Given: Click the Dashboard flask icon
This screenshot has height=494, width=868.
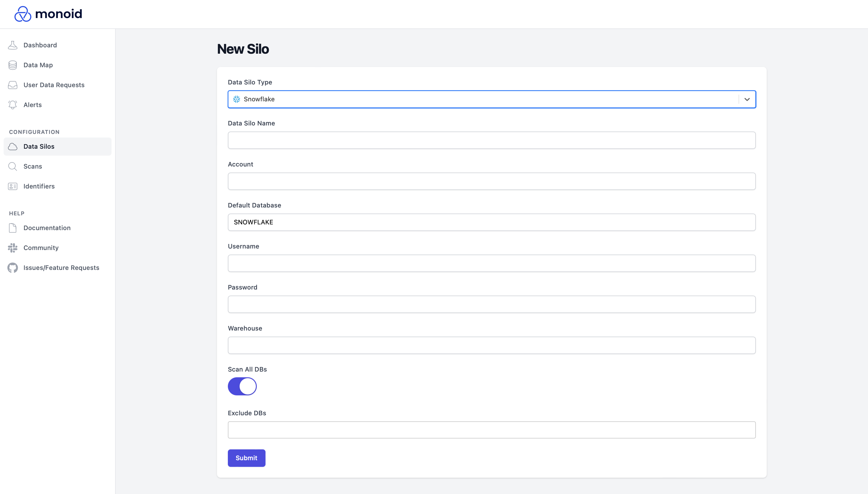Looking at the screenshot, I should [x=13, y=45].
